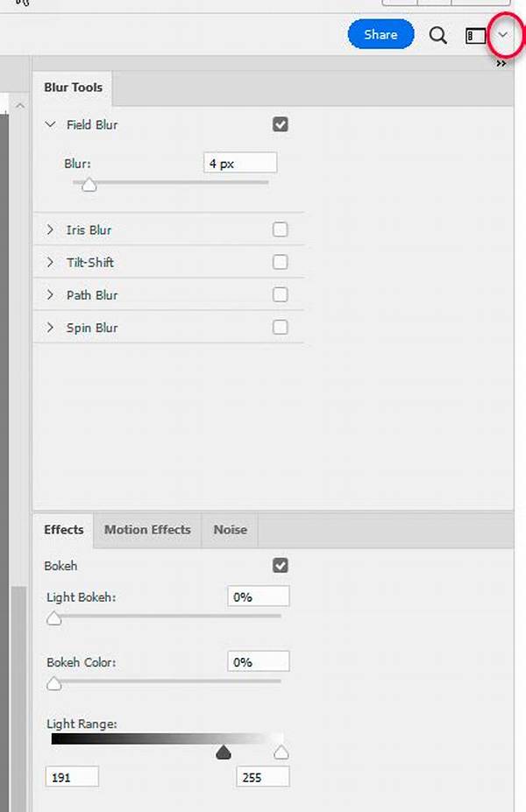Enable the Tilt-Shift checkbox
The height and width of the screenshot is (812, 526).
280,262
